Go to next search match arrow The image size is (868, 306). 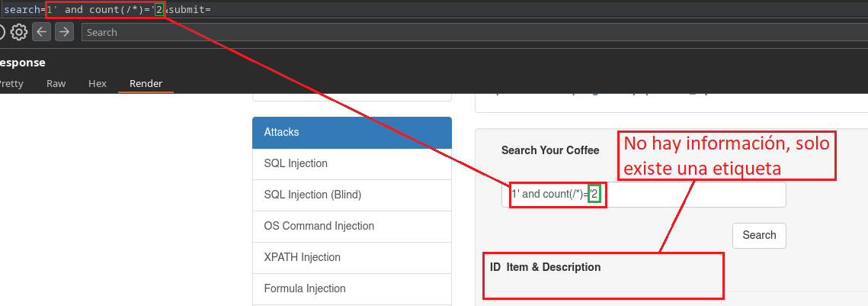(64, 32)
